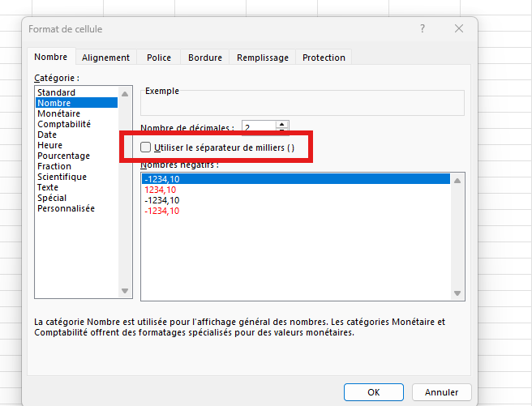Decrease the decimal places with down arrow
This screenshot has width=532, height=406.
pos(281,131)
